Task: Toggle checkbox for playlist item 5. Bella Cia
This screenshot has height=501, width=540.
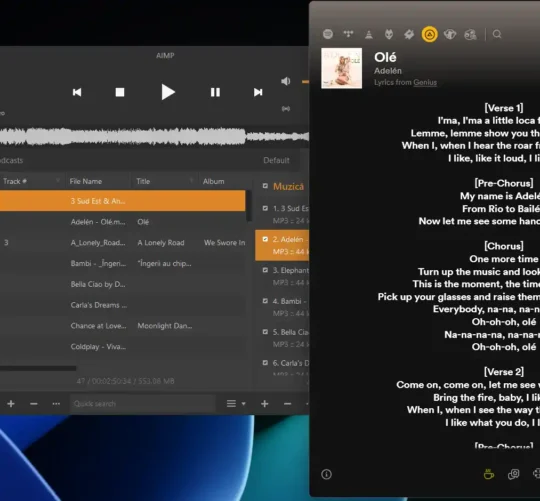Action: (265, 332)
